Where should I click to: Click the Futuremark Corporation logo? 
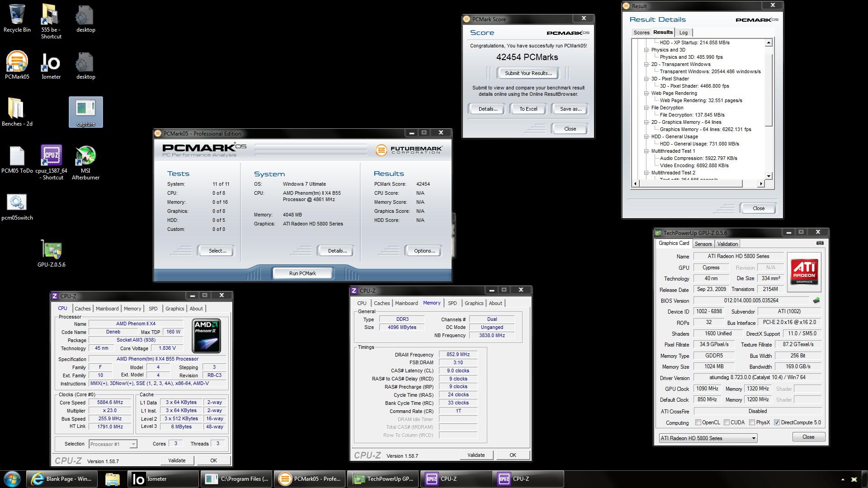pyautogui.click(x=409, y=150)
